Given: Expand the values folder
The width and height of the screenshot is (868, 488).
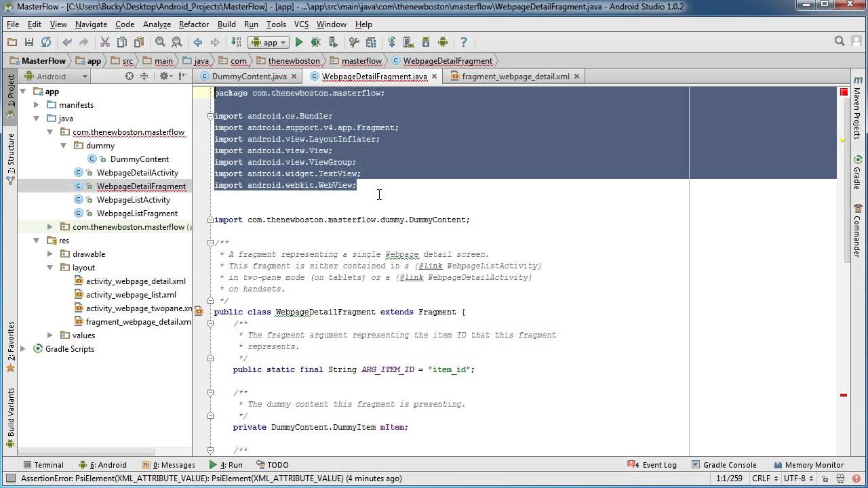Looking at the screenshot, I should pos(50,335).
